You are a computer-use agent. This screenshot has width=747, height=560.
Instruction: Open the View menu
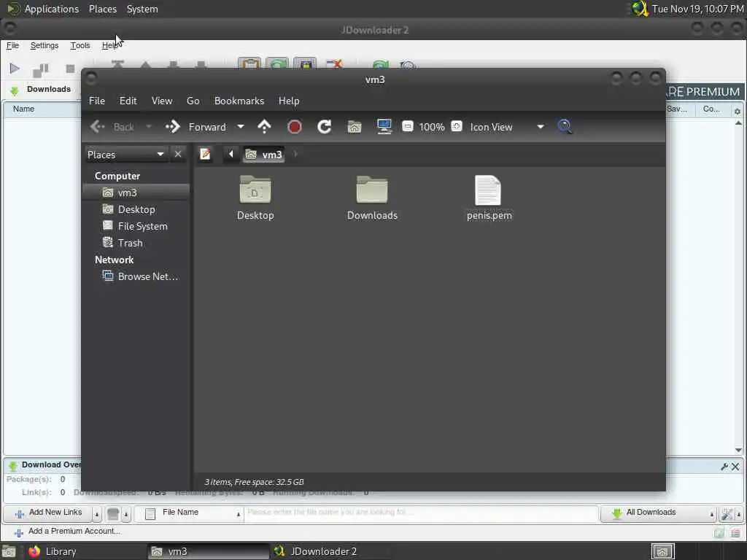[162, 101]
